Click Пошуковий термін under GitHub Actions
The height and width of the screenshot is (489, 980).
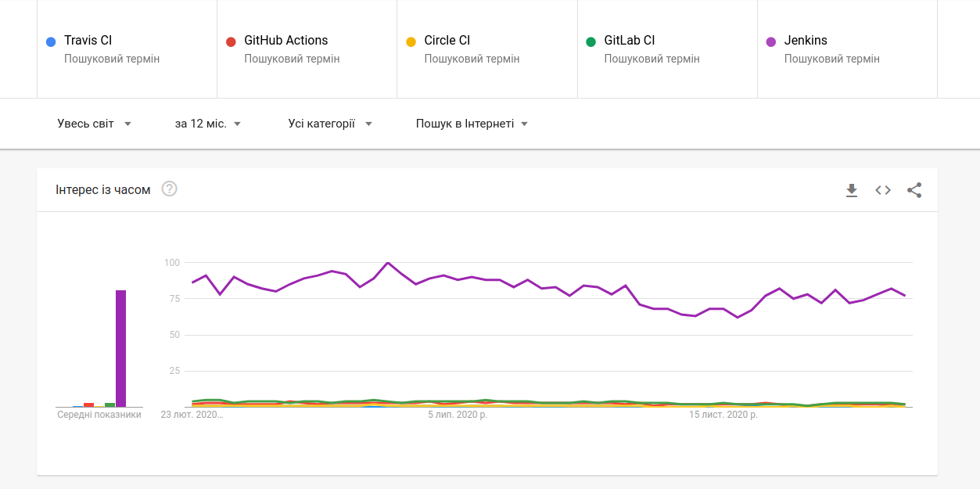pos(292,59)
